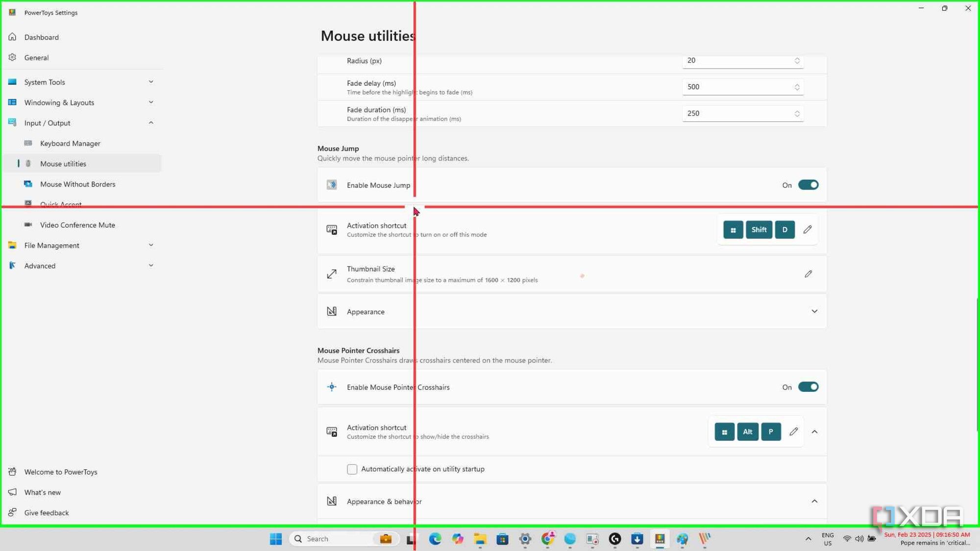
Task: Open Windows Start menu
Action: pos(276,539)
